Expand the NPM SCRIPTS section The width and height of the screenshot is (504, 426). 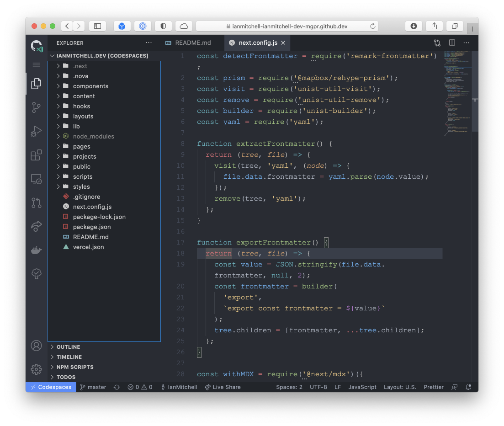[x=74, y=367]
